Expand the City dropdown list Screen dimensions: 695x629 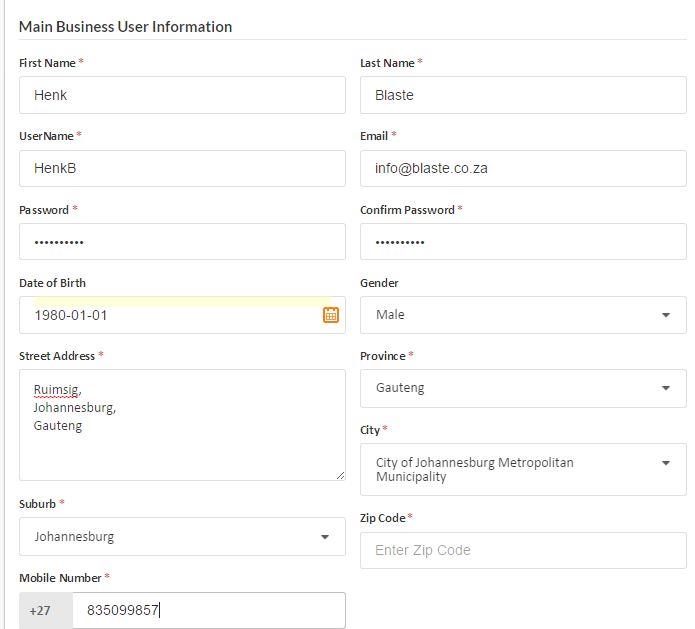(523, 469)
